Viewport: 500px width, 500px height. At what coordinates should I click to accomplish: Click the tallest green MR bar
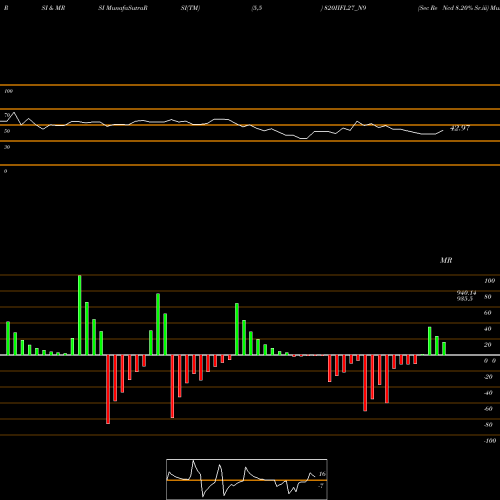tap(80, 315)
